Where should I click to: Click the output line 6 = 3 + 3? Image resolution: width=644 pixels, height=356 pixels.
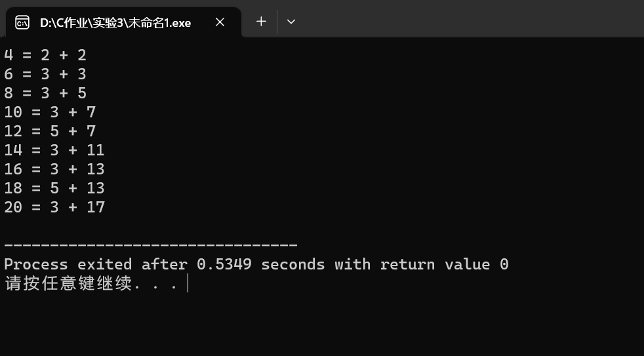click(45, 74)
